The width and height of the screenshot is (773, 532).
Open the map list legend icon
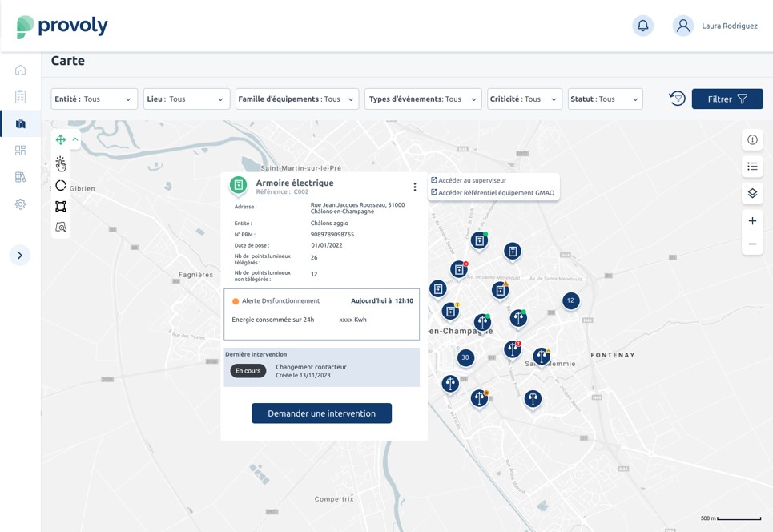pos(752,167)
